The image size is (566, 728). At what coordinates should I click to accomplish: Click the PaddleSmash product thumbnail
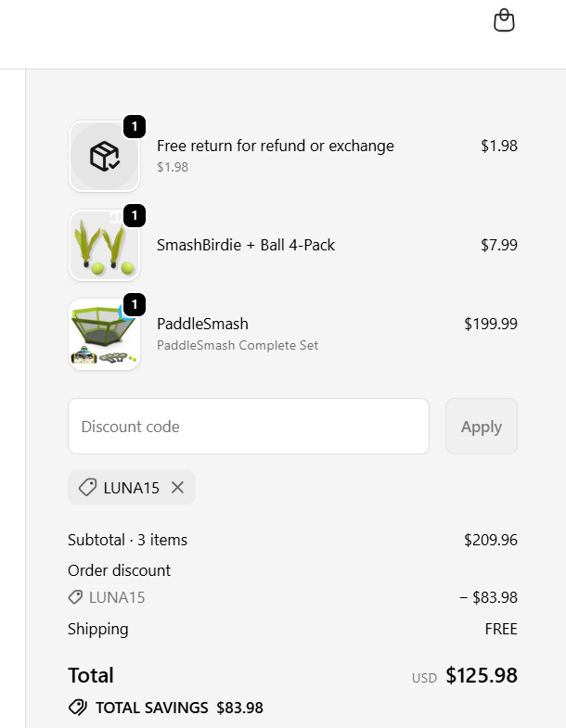(x=104, y=334)
